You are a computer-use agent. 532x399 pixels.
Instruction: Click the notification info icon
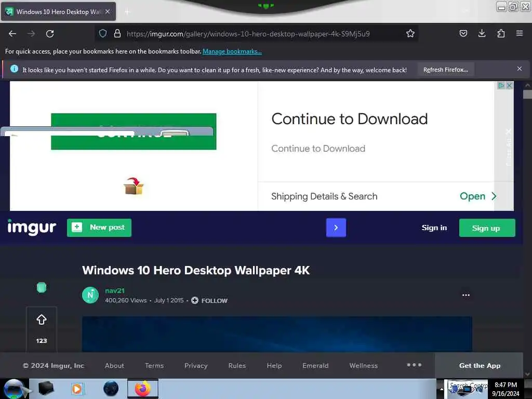pos(14,69)
